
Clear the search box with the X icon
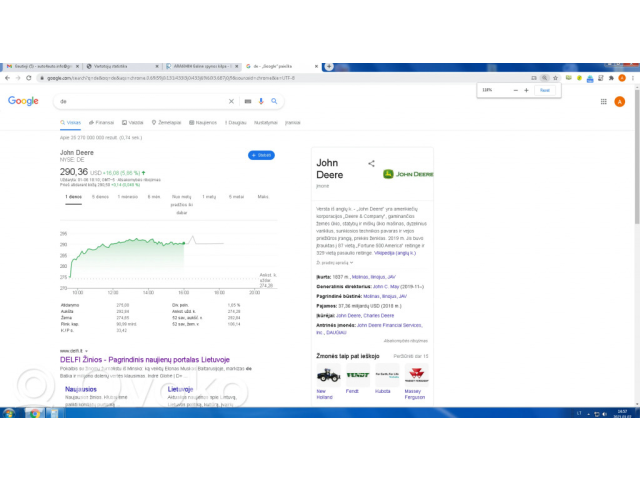tap(232, 101)
